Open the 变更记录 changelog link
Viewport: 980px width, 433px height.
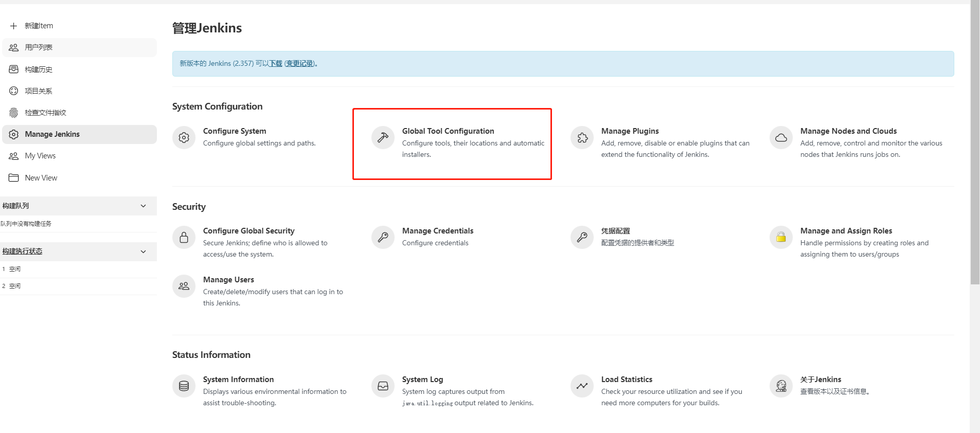coord(300,64)
